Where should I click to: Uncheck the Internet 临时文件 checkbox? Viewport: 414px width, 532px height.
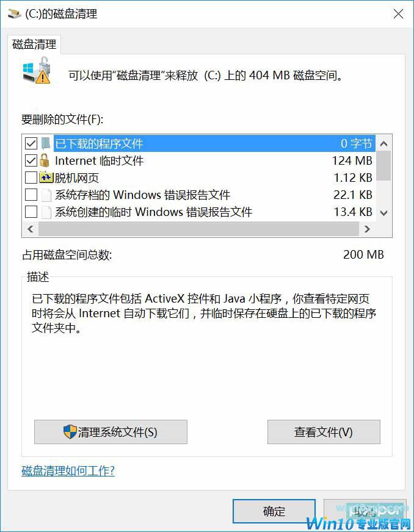[x=31, y=160]
